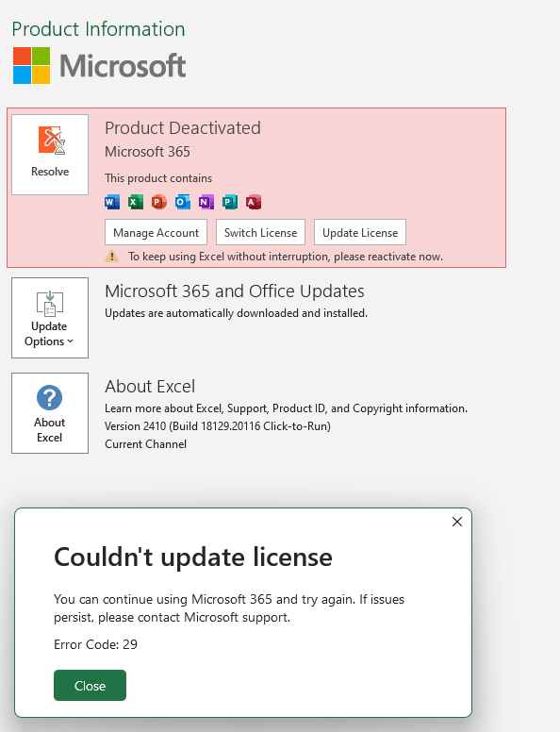
Task: Open About Excel button
Action: [50, 413]
